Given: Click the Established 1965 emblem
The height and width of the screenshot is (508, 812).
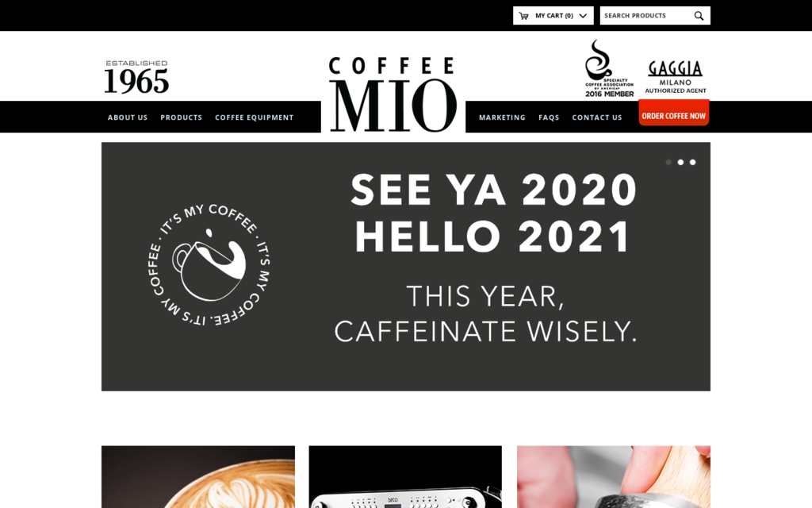Looking at the screenshot, I should [136, 77].
